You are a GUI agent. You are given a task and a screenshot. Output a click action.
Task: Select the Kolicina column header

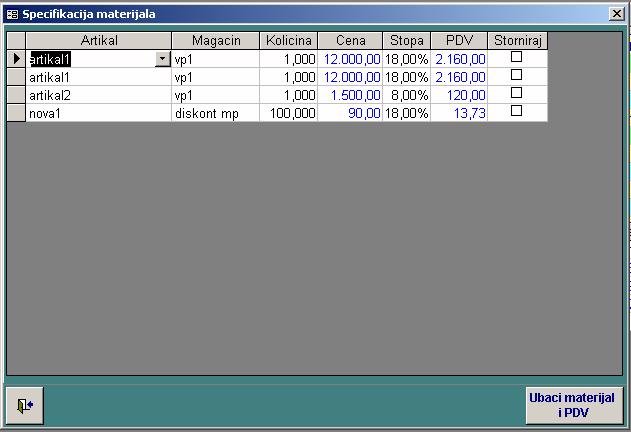click(288, 40)
